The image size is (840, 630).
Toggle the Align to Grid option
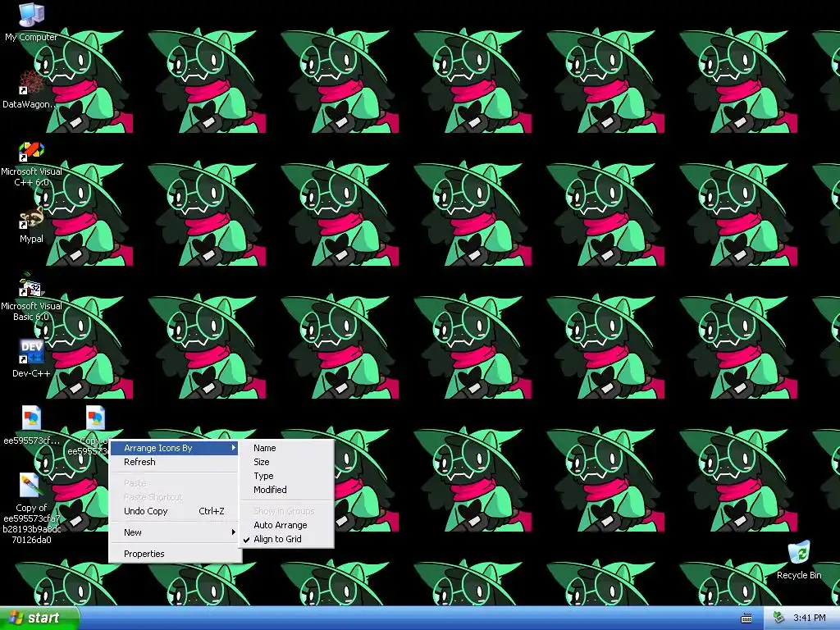[286, 539]
